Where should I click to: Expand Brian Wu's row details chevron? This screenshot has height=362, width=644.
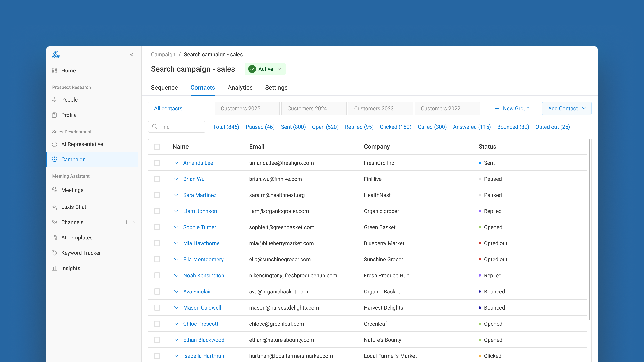tap(176, 179)
